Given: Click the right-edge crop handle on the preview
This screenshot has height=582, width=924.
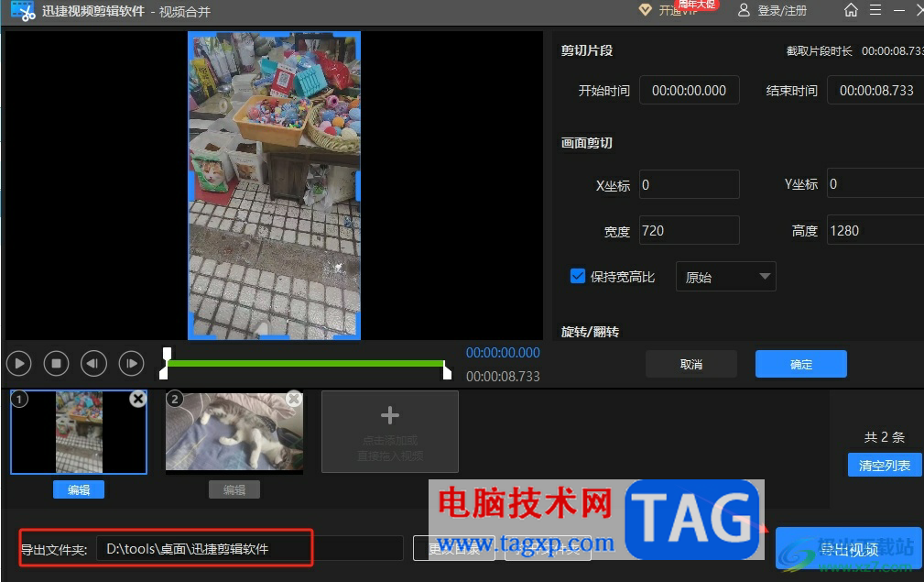Looking at the screenshot, I should 358,184.
